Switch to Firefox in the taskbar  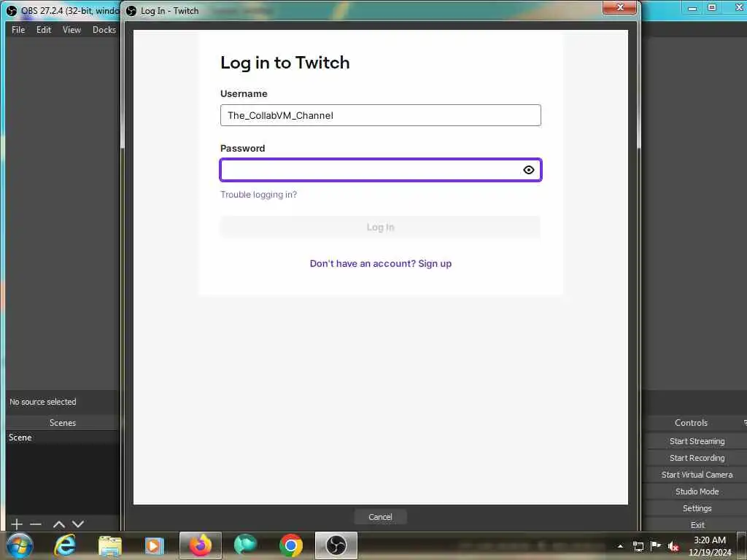[x=200, y=545]
